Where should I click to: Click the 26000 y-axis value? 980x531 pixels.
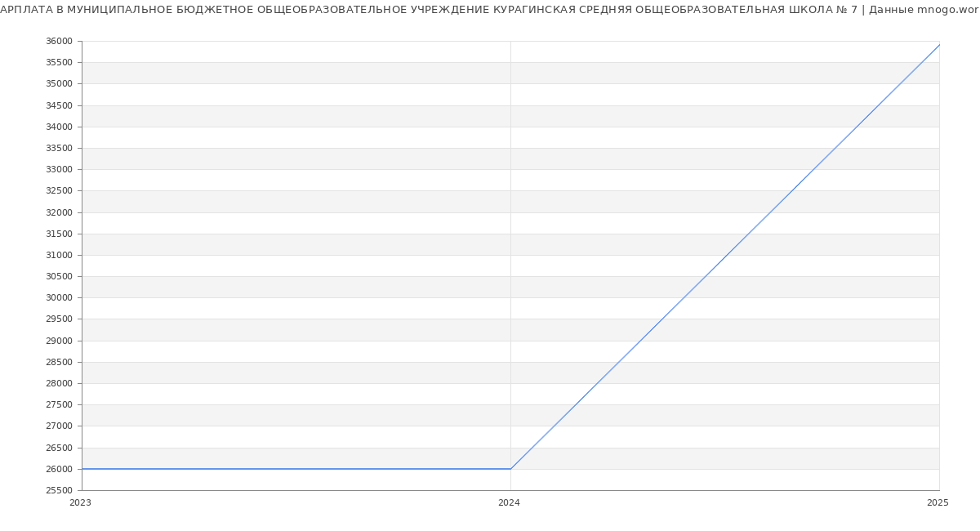59,470
